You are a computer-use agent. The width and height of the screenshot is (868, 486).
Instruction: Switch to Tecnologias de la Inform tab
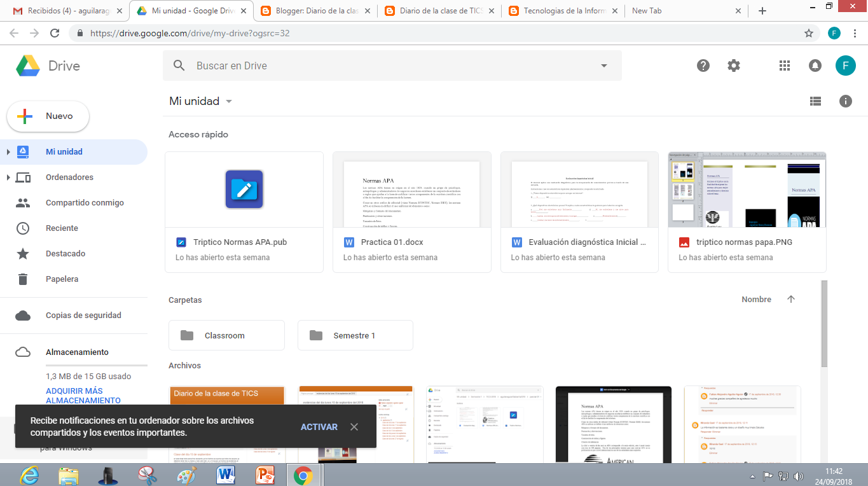[x=563, y=11]
